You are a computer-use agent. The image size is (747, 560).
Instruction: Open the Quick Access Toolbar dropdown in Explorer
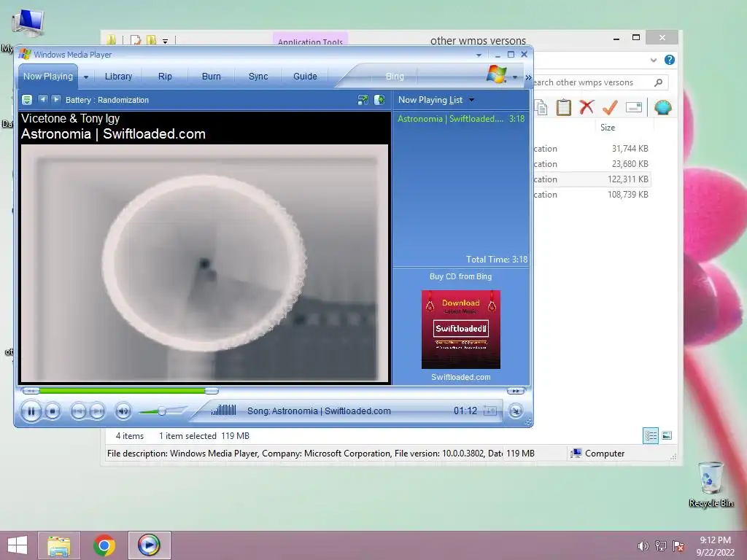coord(165,41)
